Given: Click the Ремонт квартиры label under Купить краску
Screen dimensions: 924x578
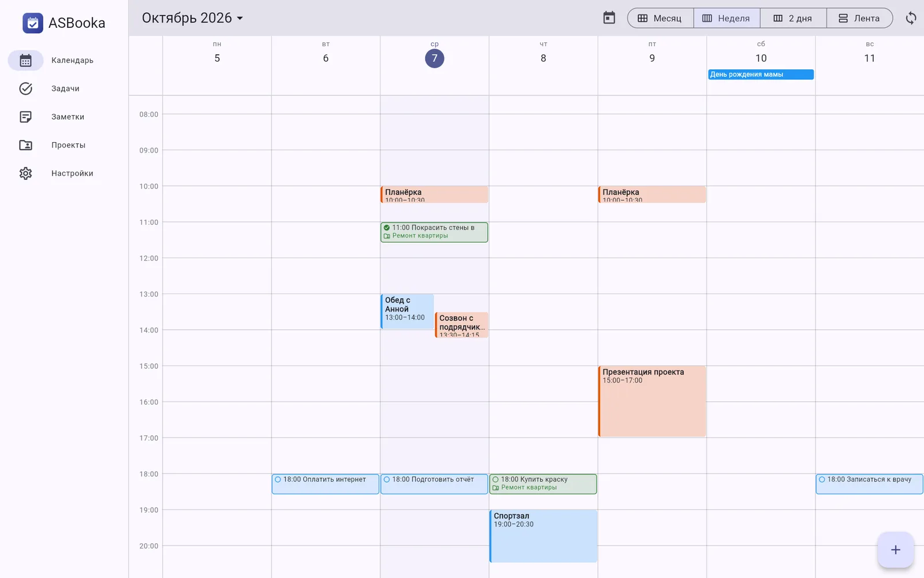Looking at the screenshot, I should [x=528, y=488].
